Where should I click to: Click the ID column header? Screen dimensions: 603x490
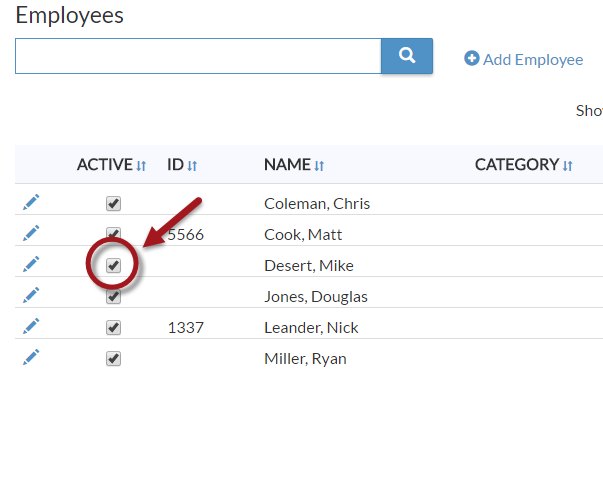tap(175, 165)
